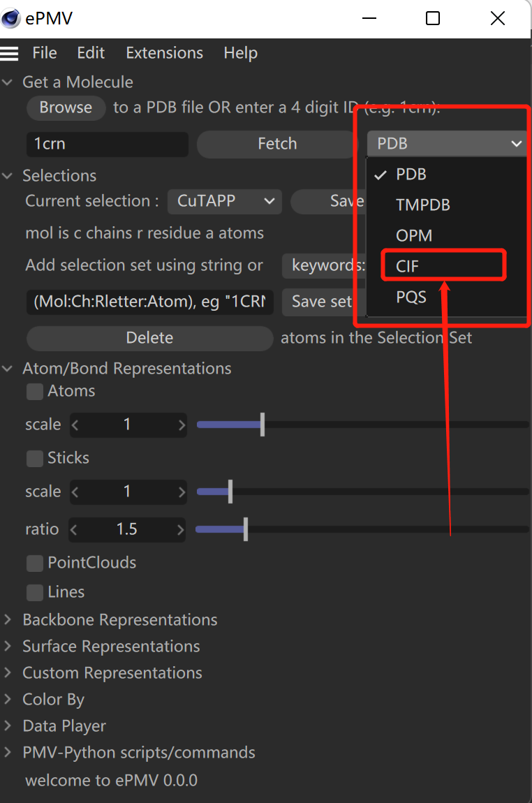
Task: Click right arrow on Sticks scale
Action: (182, 492)
